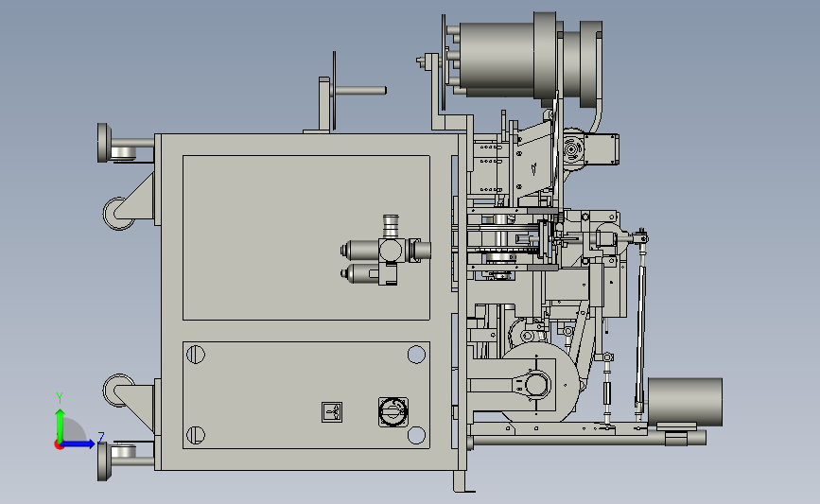Click the green Y axis arrow of triad

pos(60,424)
